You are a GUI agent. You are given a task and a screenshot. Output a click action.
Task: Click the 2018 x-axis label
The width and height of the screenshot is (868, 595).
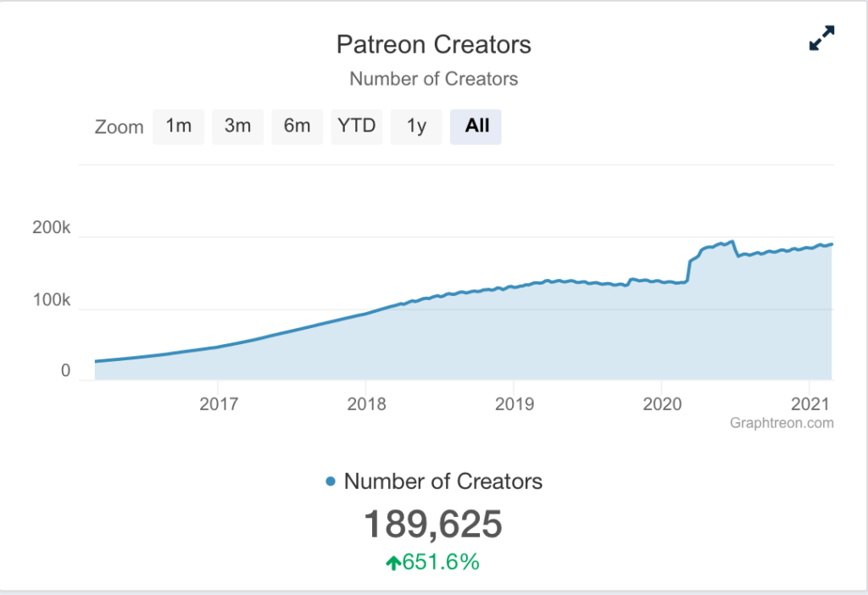click(366, 404)
